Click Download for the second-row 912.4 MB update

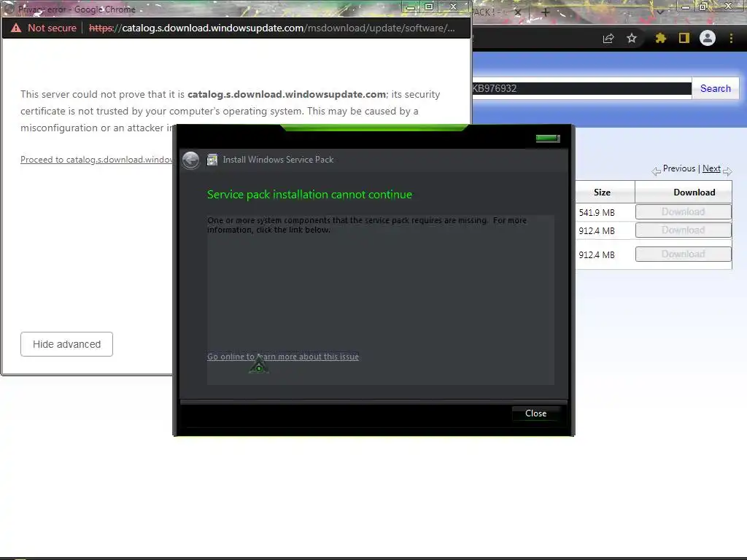click(x=683, y=230)
